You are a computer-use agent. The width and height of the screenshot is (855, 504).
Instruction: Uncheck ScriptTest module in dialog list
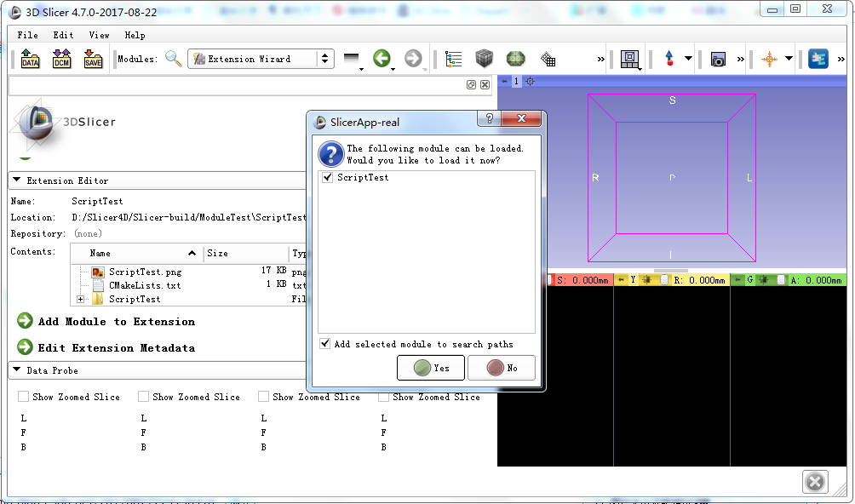(327, 177)
